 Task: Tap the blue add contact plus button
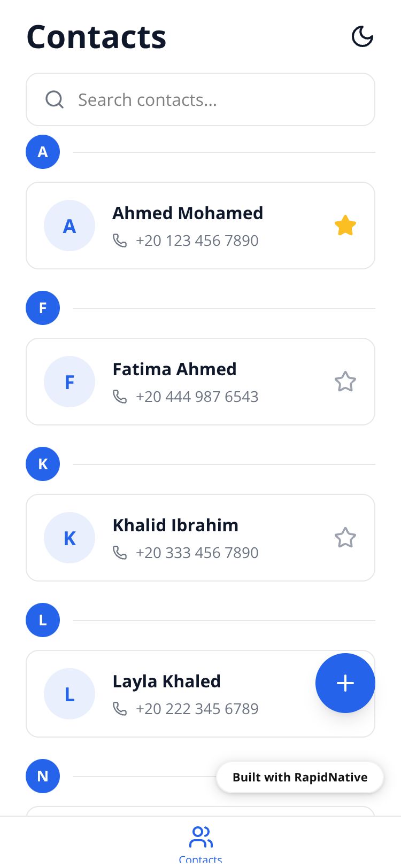pyautogui.click(x=345, y=683)
